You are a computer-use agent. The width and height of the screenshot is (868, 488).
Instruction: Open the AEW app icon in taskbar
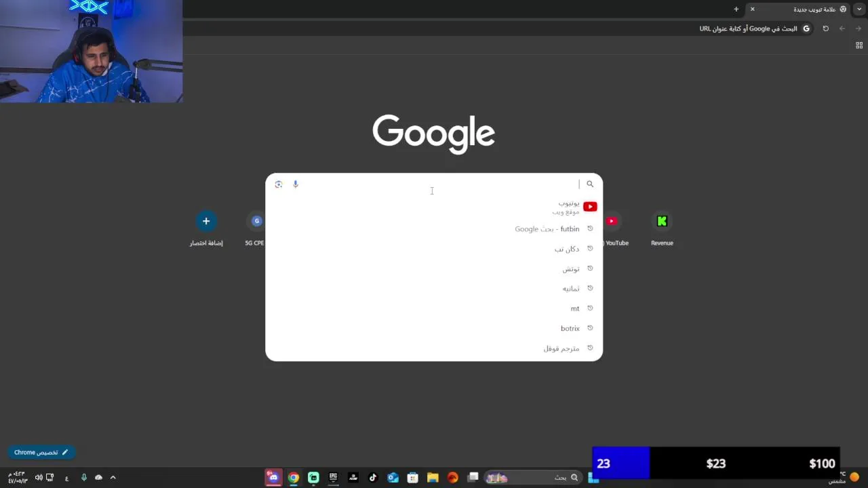point(353,477)
